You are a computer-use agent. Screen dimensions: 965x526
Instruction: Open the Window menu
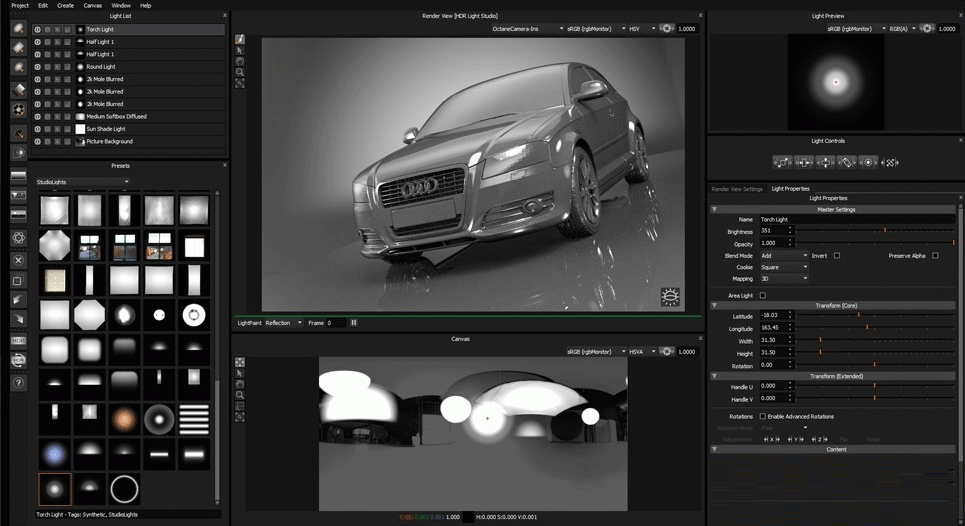[x=121, y=6]
